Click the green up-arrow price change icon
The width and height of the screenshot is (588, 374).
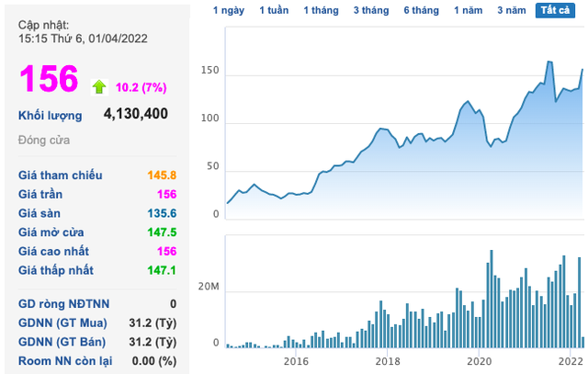click(x=99, y=87)
